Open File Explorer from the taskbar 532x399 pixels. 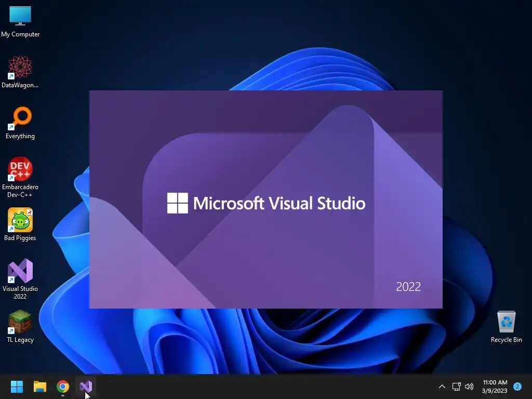coord(39,387)
